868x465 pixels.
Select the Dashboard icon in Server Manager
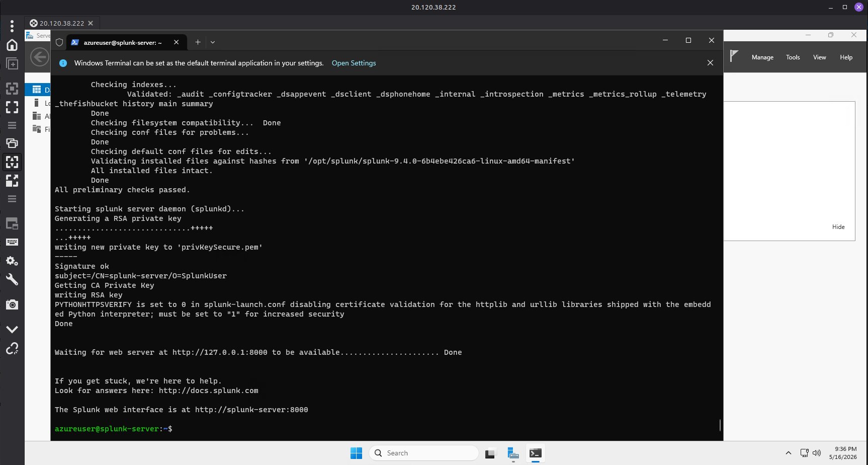coord(37,90)
